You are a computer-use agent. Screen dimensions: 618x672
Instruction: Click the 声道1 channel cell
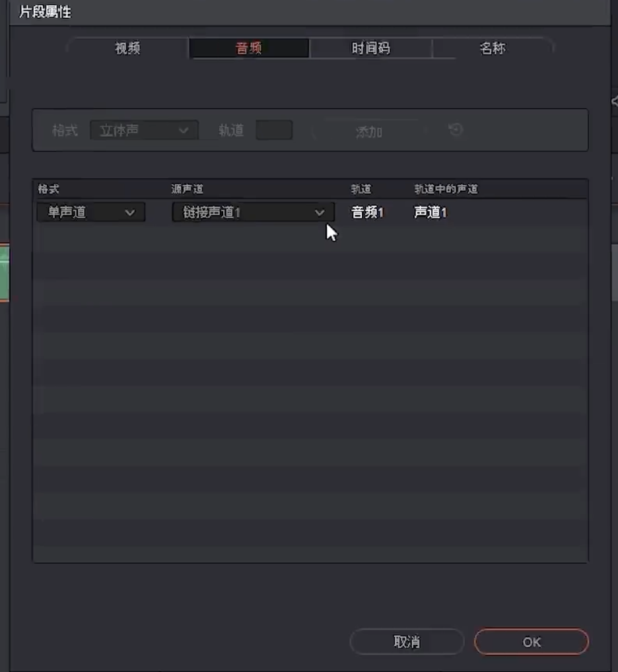click(x=430, y=213)
